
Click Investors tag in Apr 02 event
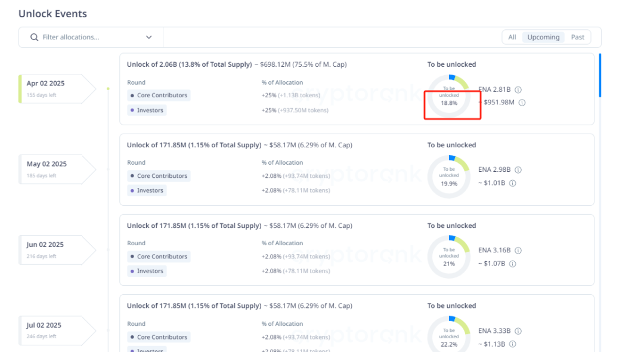pos(147,110)
